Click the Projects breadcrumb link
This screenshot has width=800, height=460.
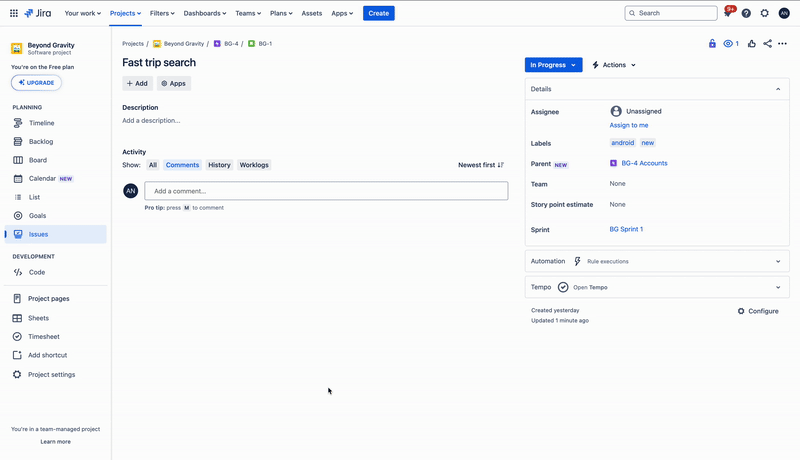coord(133,44)
